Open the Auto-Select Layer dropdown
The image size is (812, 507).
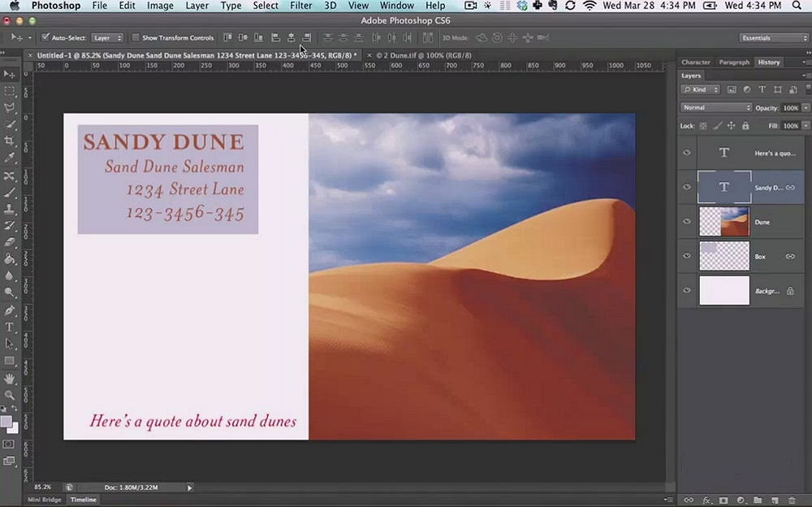(x=107, y=38)
